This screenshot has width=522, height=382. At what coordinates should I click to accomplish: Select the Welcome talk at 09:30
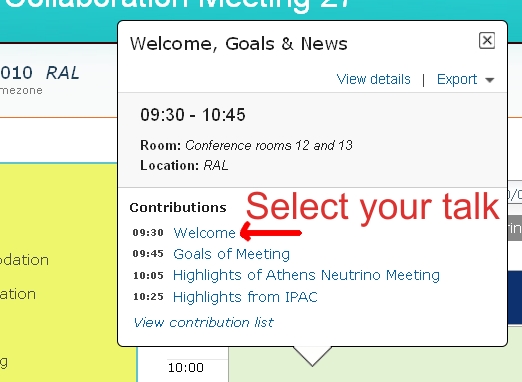tap(204, 233)
